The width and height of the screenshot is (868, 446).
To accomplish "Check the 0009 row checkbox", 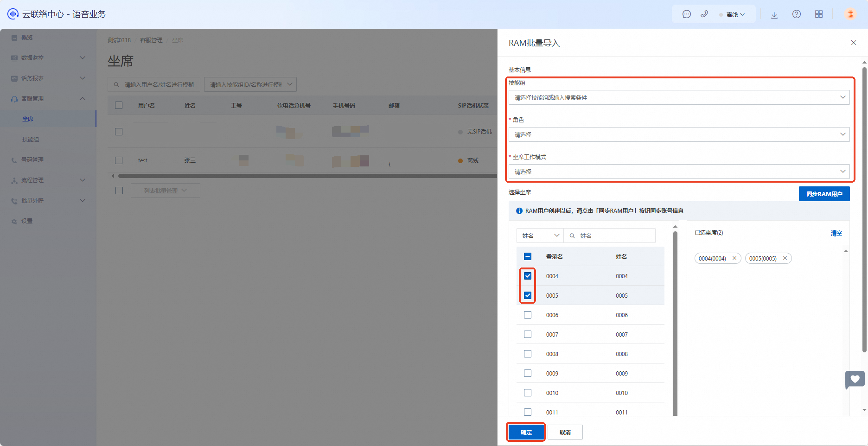I will point(528,373).
